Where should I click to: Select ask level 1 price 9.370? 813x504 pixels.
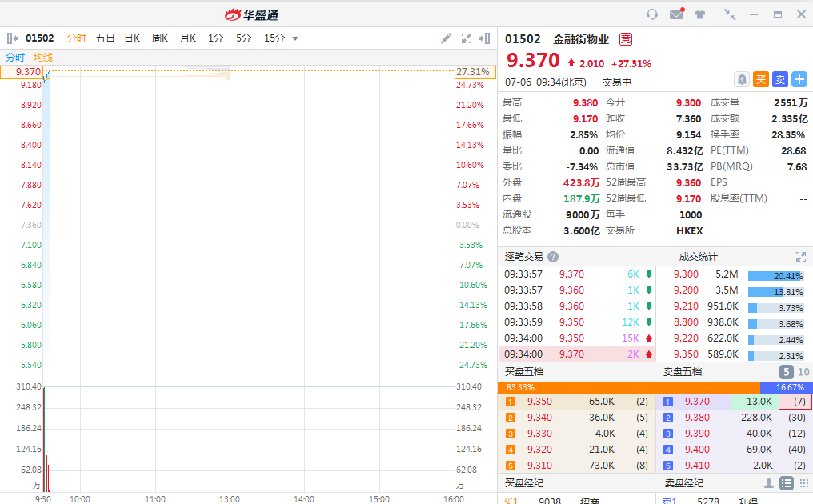pos(697,402)
